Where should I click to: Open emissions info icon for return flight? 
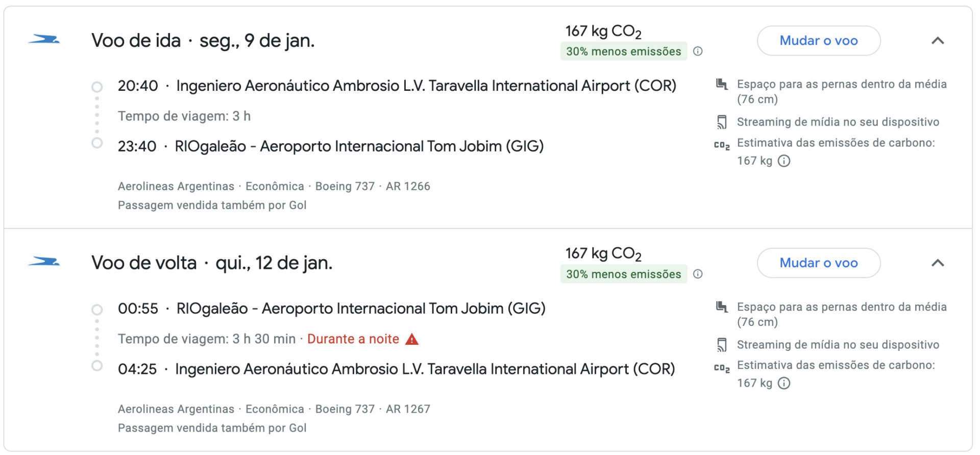[698, 274]
